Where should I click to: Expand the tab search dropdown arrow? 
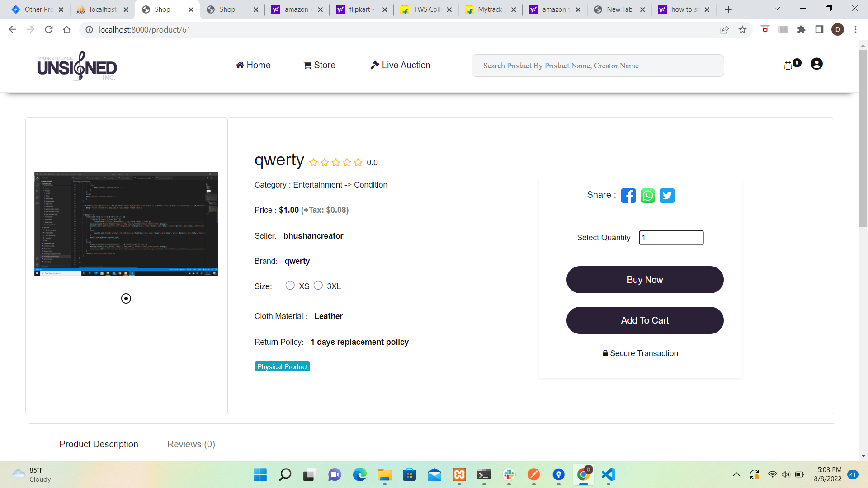click(x=777, y=9)
